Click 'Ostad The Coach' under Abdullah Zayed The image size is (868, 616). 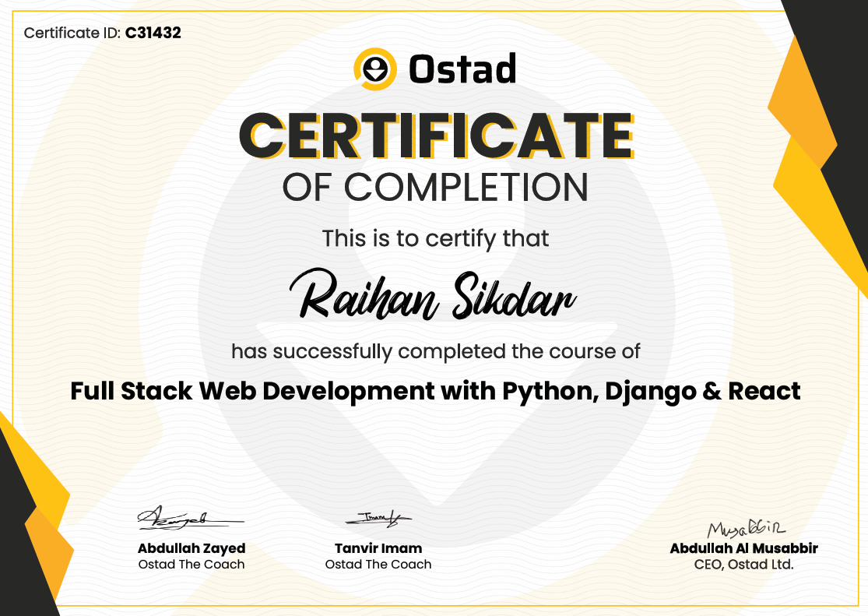click(x=192, y=565)
